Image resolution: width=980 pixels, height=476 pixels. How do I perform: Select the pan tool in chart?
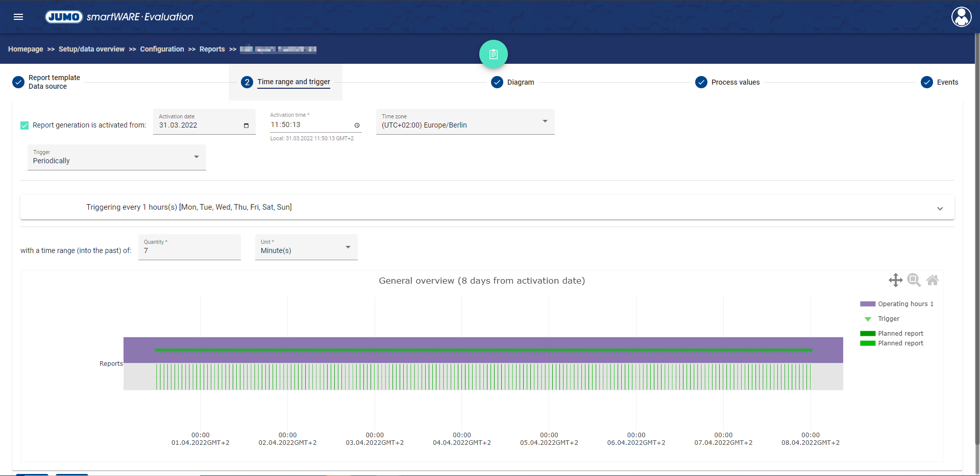click(x=895, y=280)
